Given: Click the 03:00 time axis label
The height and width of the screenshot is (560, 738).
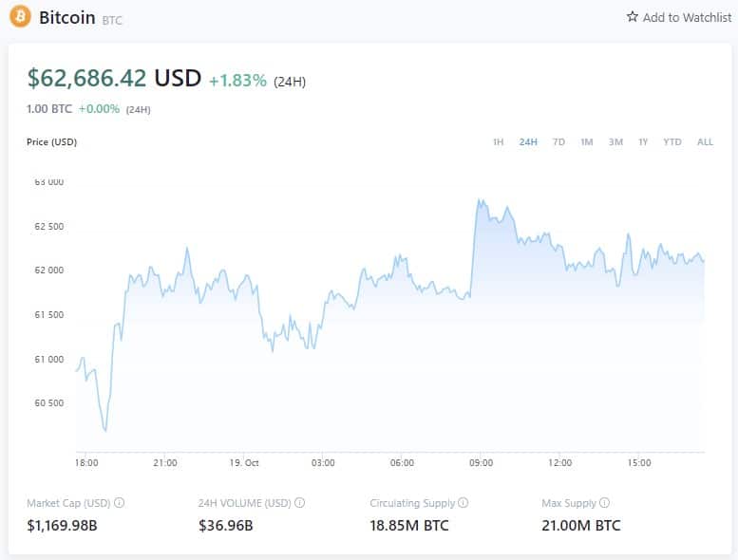Looking at the screenshot, I should (323, 462).
